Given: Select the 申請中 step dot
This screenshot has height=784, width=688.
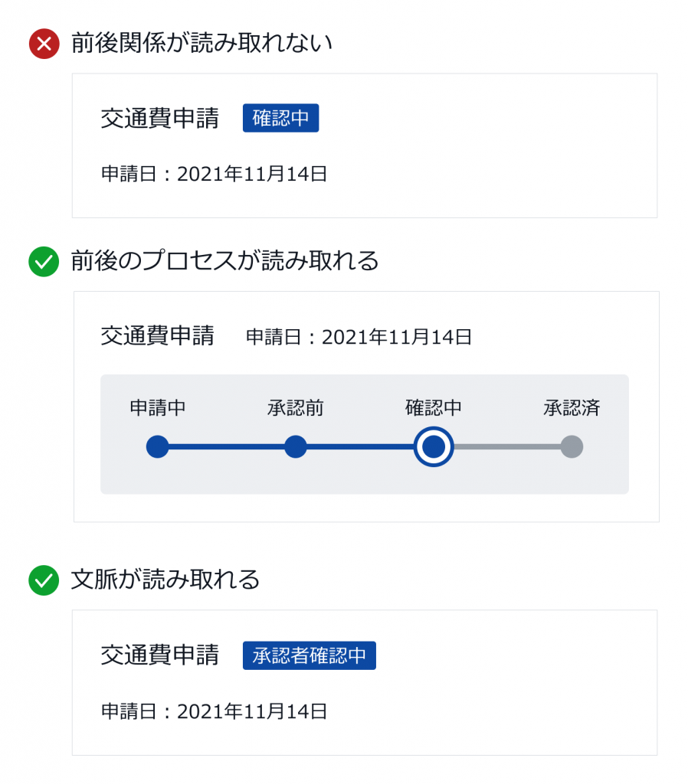Looking at the screenshot, I should [x=158, y=446].
